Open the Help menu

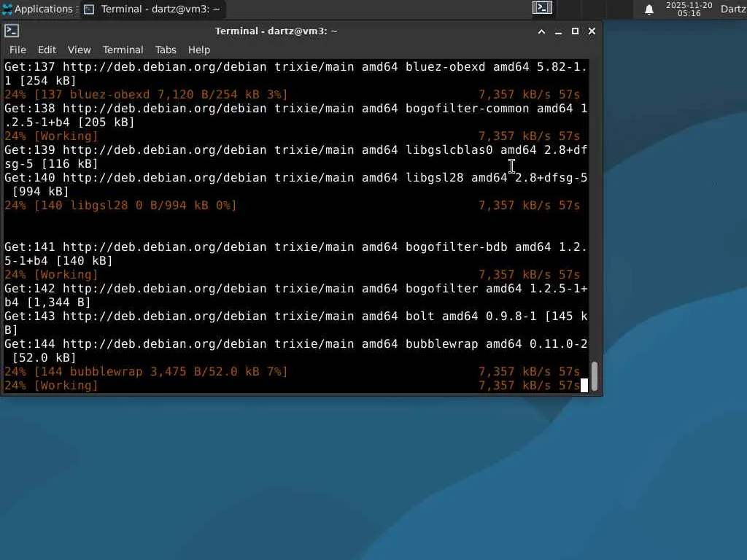(x=198, y=50)
